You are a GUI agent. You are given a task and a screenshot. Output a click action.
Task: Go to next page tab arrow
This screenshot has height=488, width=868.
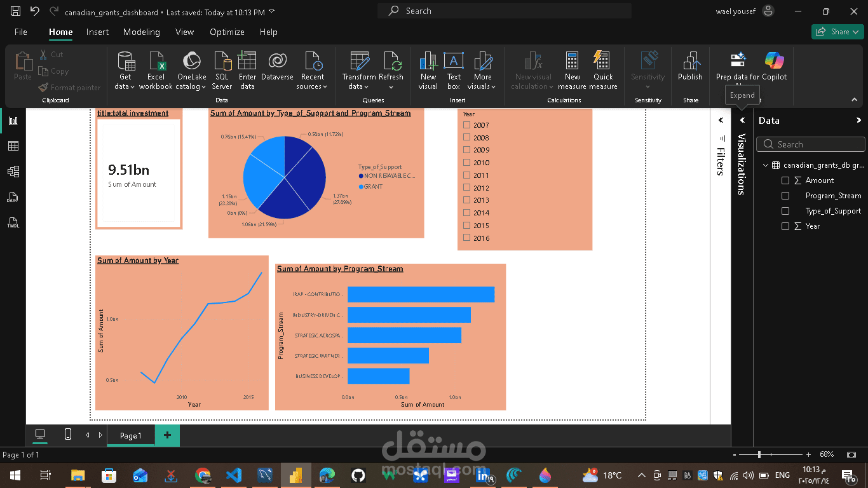pyautogui.click(x=100, y=435)
